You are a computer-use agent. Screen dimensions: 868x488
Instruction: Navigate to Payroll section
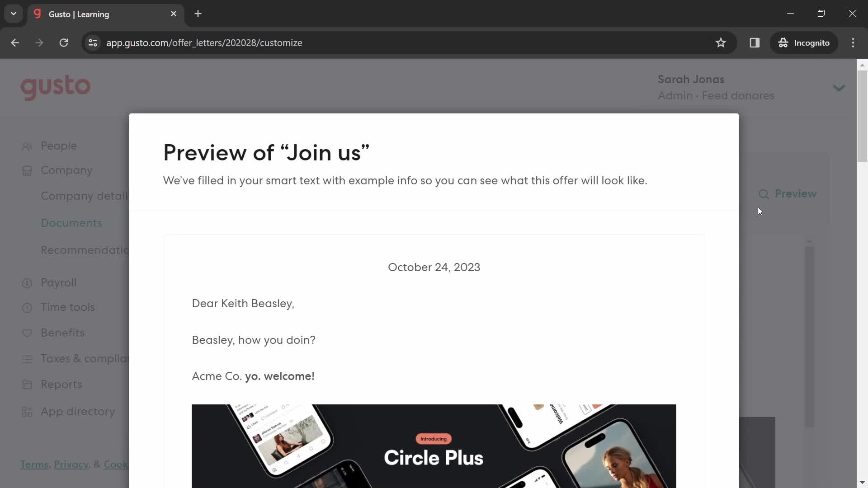tap(58, 282)
